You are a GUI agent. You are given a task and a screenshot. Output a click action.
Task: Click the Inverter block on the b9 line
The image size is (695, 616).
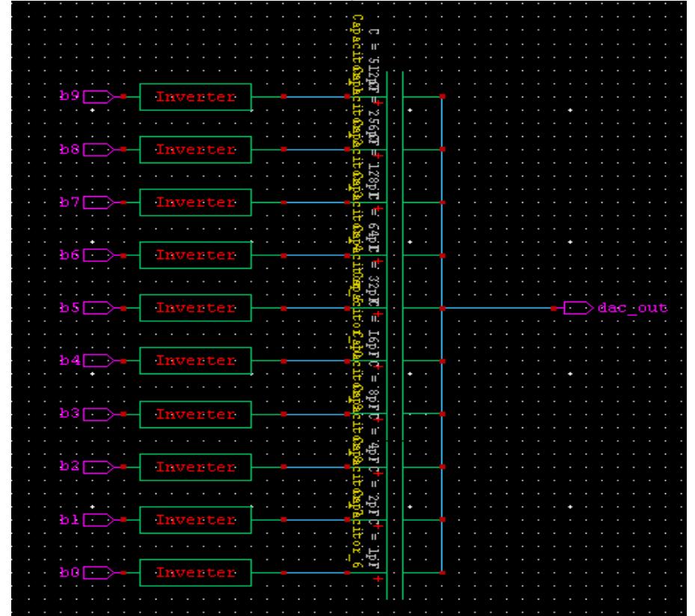tap(195, 97)
